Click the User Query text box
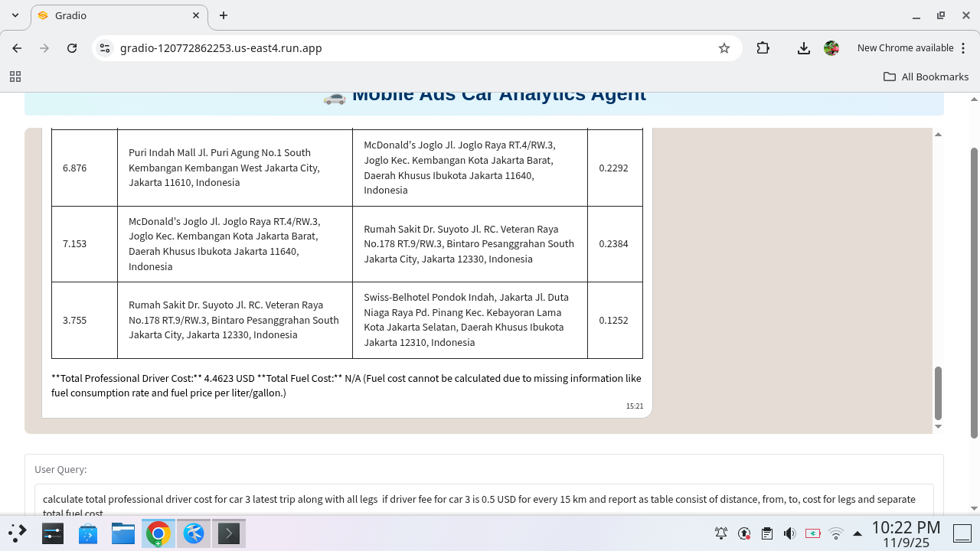 484,500
